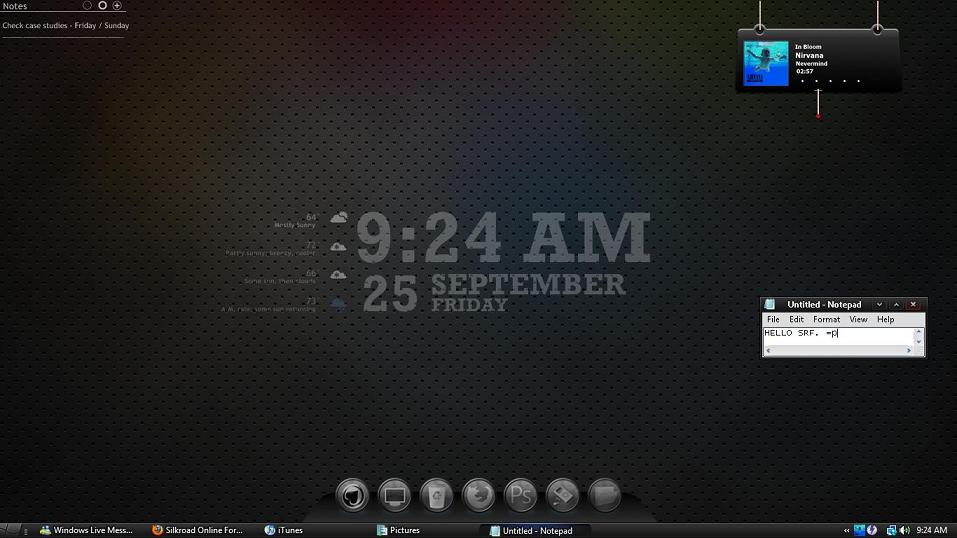
Task: Open the folder icon in the dock
Action: pyautogui.click(x=604, y=494)
